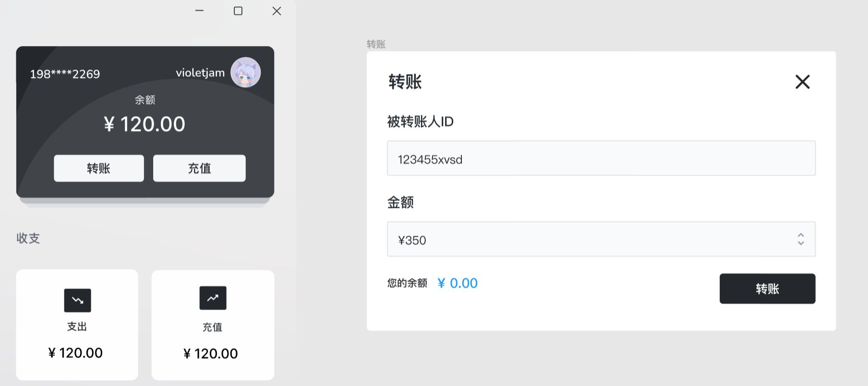Click the blue ¥ 0.00 remaining balance

[x=458, y=283]
